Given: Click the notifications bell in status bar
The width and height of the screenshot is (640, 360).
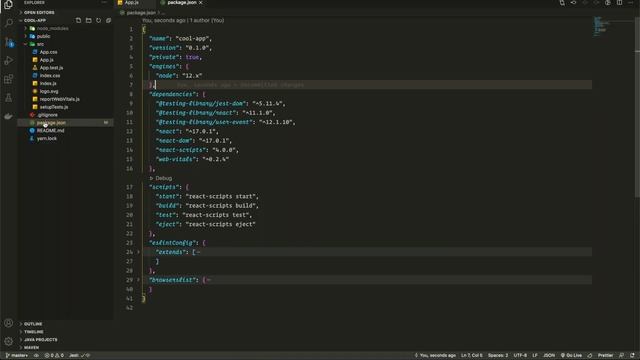Looking at the screenshot, I should click(633, 356).
